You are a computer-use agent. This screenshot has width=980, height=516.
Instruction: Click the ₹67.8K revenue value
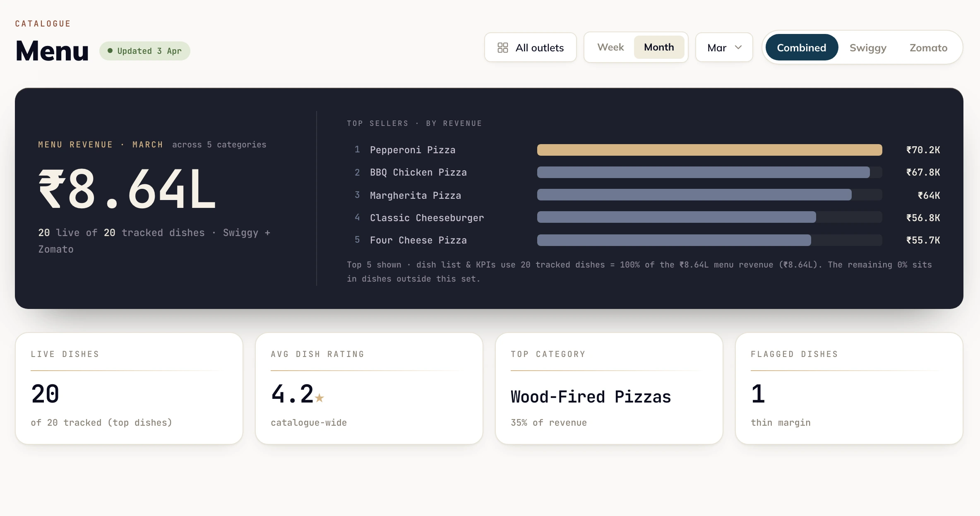click(x=923, y=172)
